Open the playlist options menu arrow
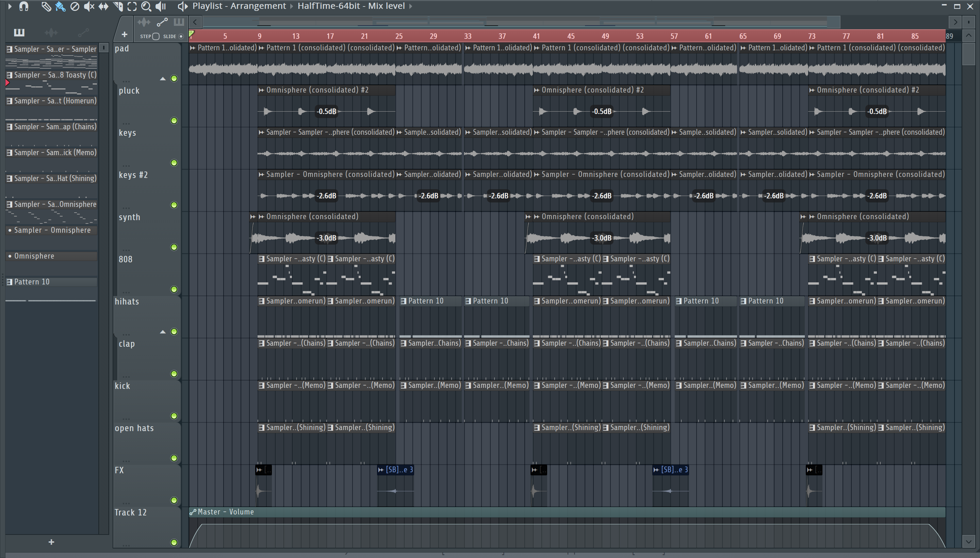Screen dimensions: 980x558 pyautogui.click(x=10, y=6)
